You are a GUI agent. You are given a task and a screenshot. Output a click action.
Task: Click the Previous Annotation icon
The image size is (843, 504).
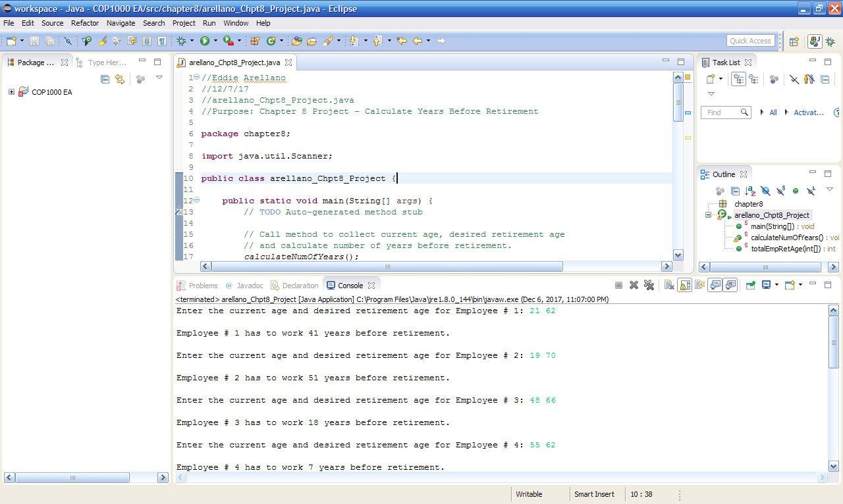377,41
